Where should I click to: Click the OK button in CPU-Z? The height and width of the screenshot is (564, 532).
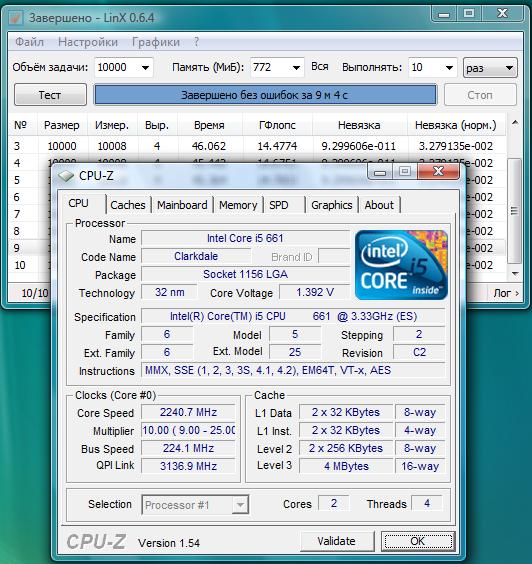click(418, 541)
